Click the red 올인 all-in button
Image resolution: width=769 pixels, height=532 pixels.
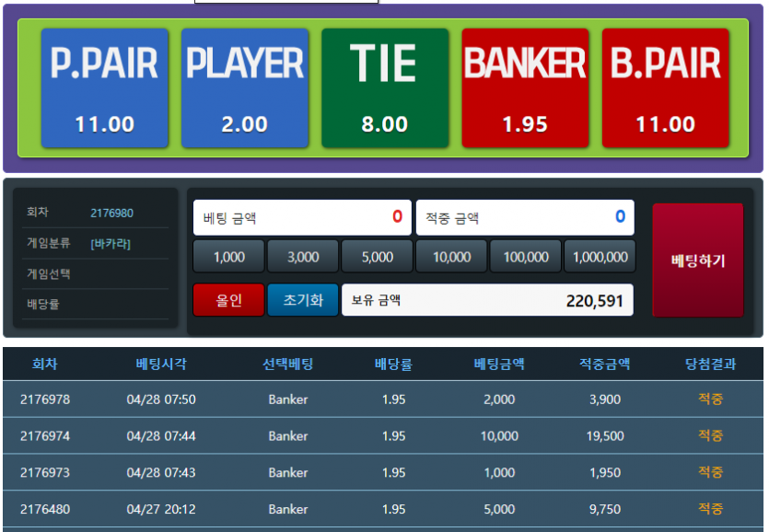coord(228,300)
